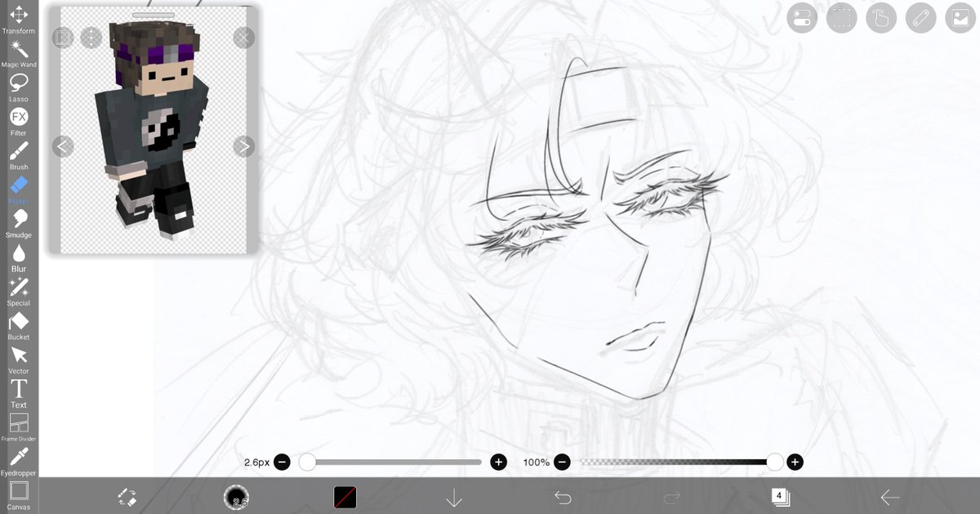Select the Frame Divider tool
Viewport: 980px width, 514px height.
click(x=19, y=427)
